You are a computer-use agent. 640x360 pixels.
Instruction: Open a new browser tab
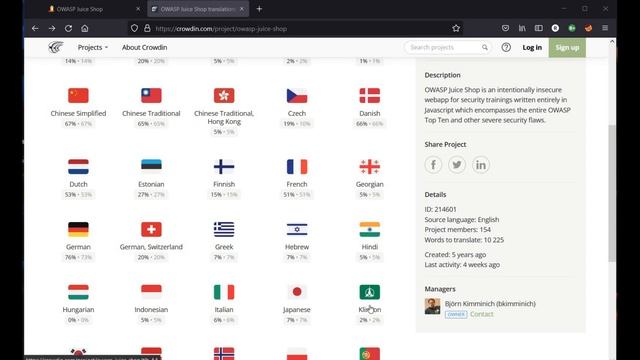pyautogui.click(x=259, y=9)
